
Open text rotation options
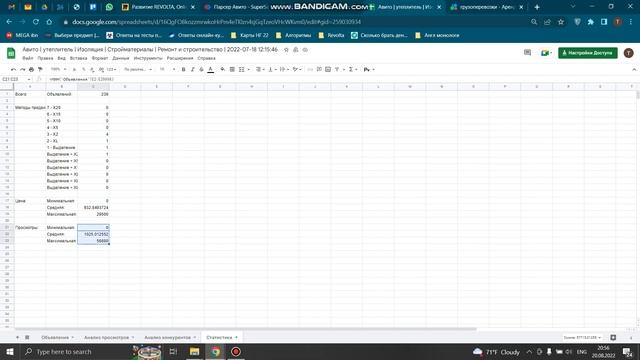296,69
